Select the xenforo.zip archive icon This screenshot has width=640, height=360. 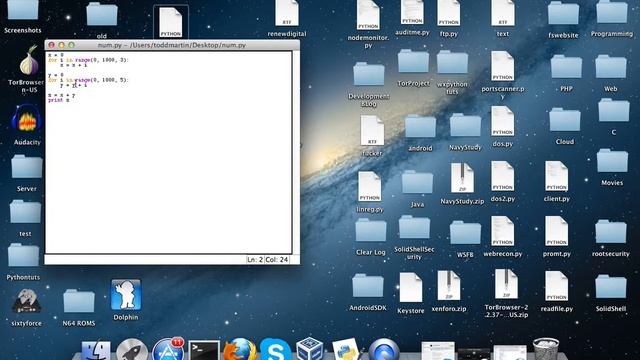coord(449,286)
